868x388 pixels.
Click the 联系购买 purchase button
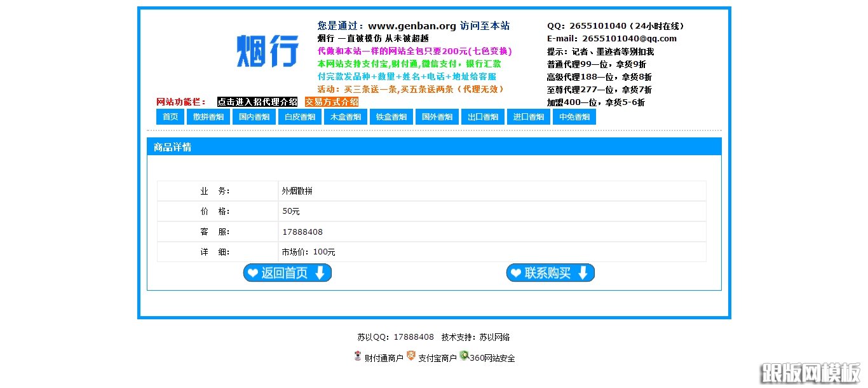pyautogui.click(x=550, y=272)
